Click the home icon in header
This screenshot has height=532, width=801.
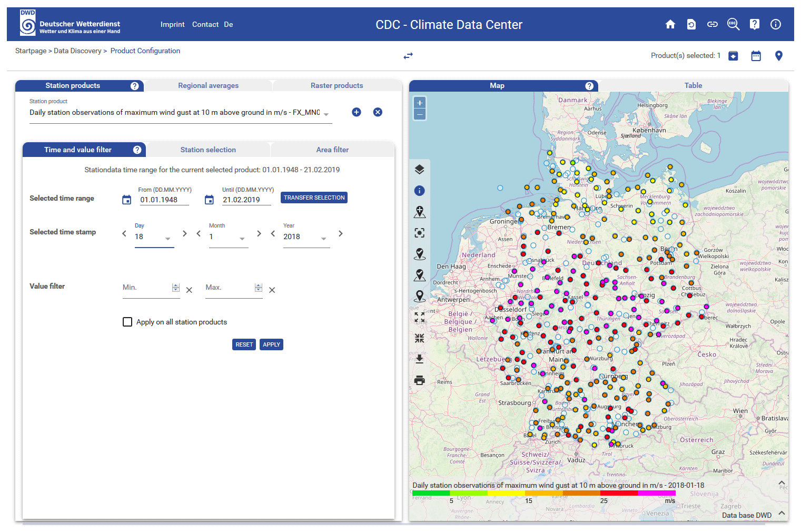(x=670, y=24)
